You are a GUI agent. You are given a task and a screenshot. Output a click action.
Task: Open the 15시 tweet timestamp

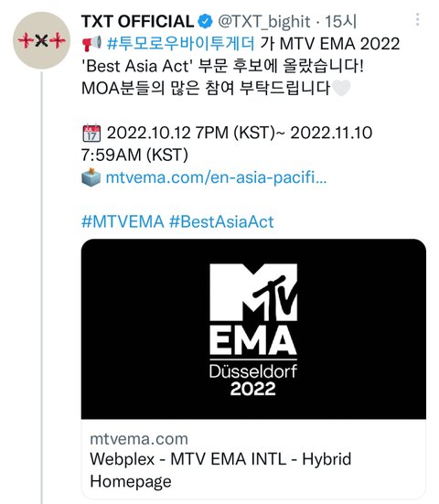point(340,22)
